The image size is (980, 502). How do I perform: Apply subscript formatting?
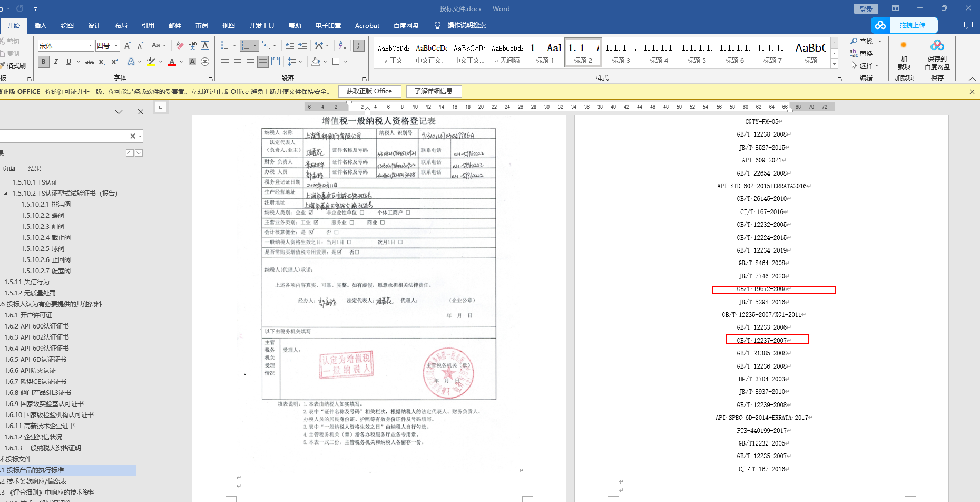102,62
